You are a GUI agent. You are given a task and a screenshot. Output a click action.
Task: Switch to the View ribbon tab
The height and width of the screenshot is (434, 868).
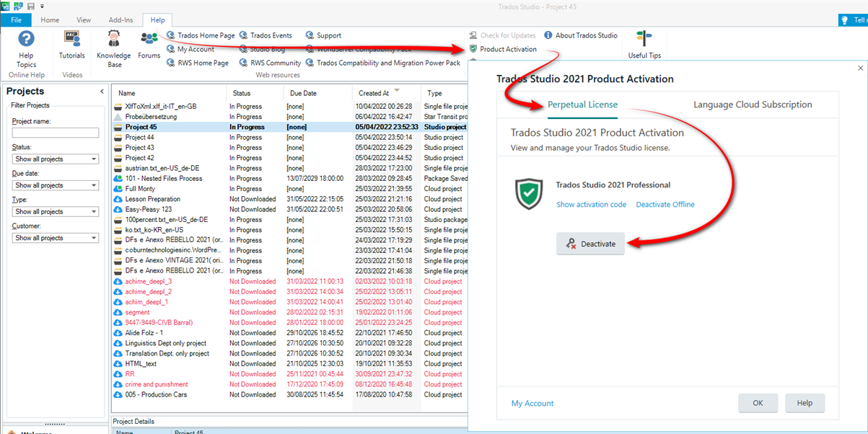84,20
